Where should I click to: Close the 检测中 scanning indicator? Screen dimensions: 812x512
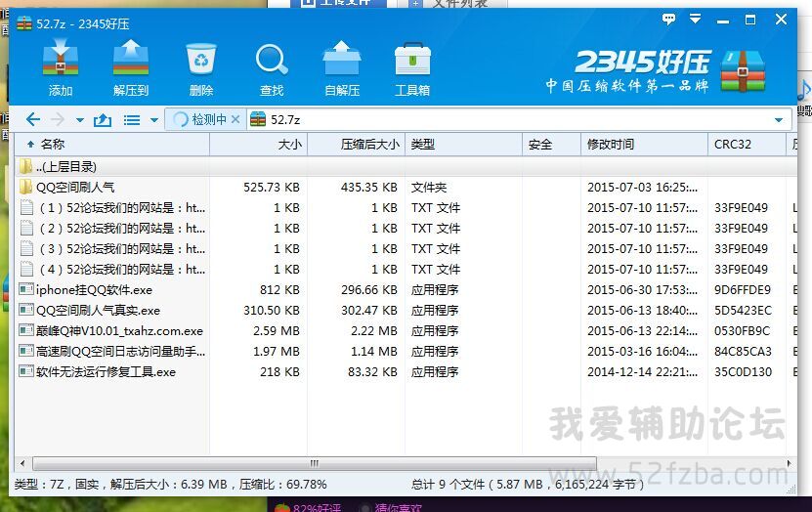click(x=235, y=119)
